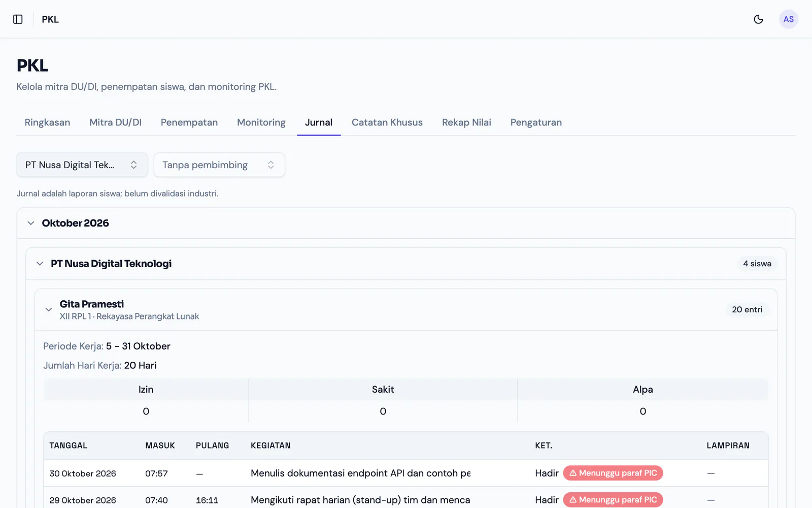
Task: Click the 4 siswa badge
Action: click(x=757, y=264)
